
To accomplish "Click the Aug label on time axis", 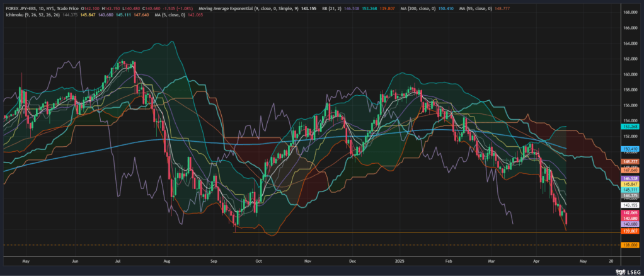I will point(167,260).
